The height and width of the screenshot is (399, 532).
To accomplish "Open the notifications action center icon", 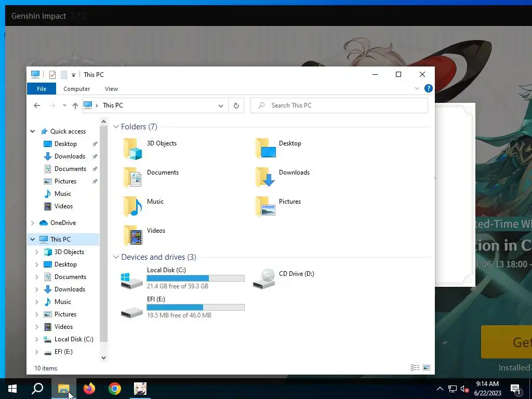I will [x=516, y=390].
